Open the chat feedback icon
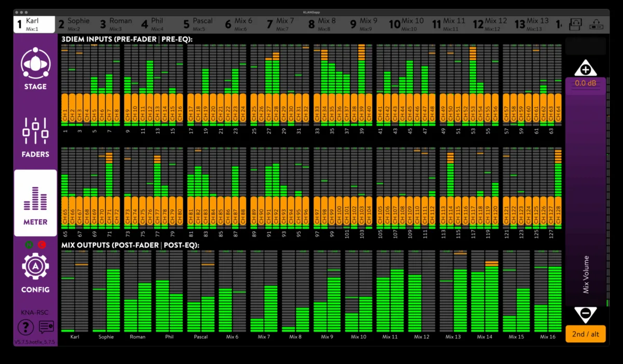Screen dimensions: 623x364 (46, 327)
